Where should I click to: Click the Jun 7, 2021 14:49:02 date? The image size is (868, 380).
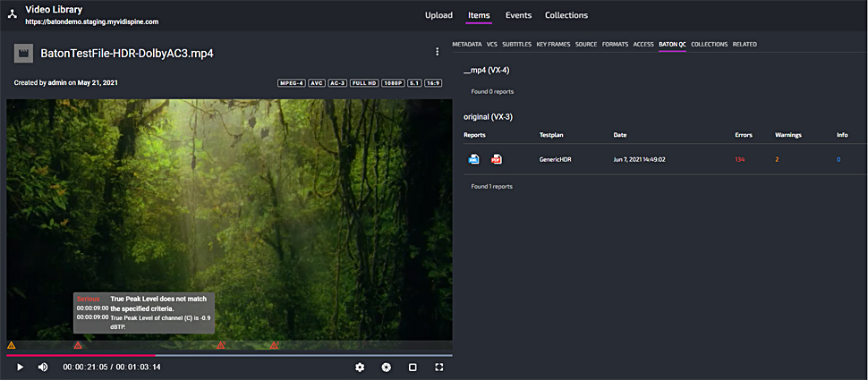pyautogui.click(x=640, y=159)
